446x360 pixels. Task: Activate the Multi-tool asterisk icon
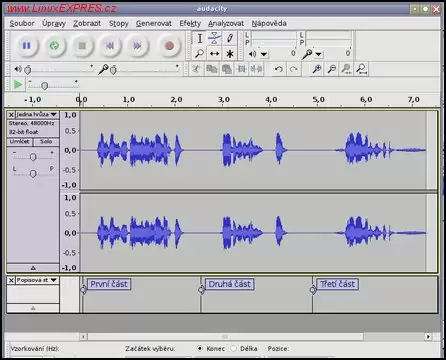(230, 53)
